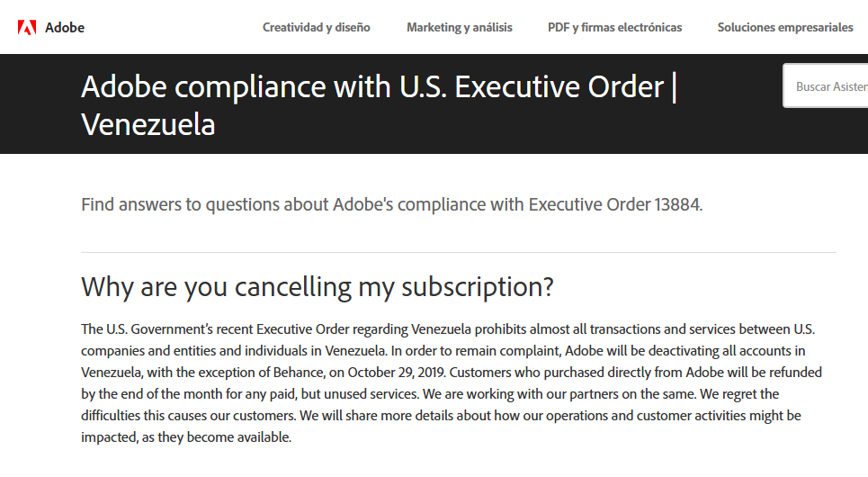Click the red Adobe logo icon

27,27
